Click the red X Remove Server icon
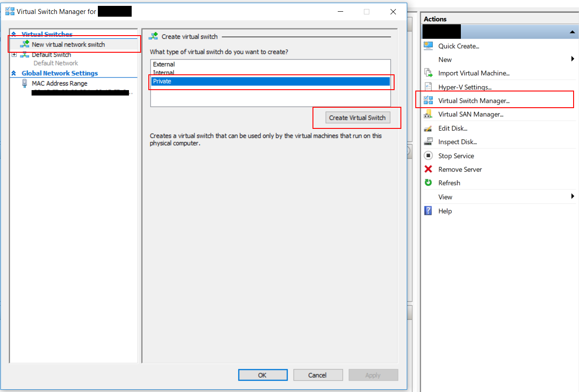The height and width of the screenshot is (392, 579). tap(428, 169)
